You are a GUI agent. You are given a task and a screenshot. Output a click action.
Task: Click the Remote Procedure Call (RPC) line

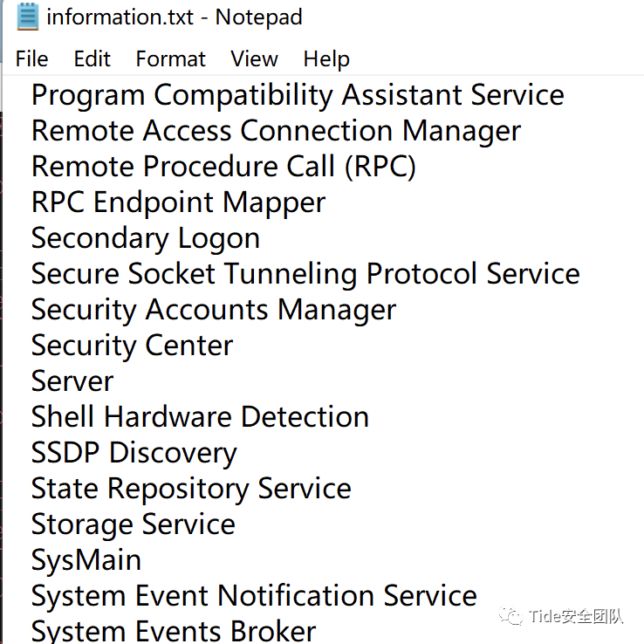coord(223,167)
